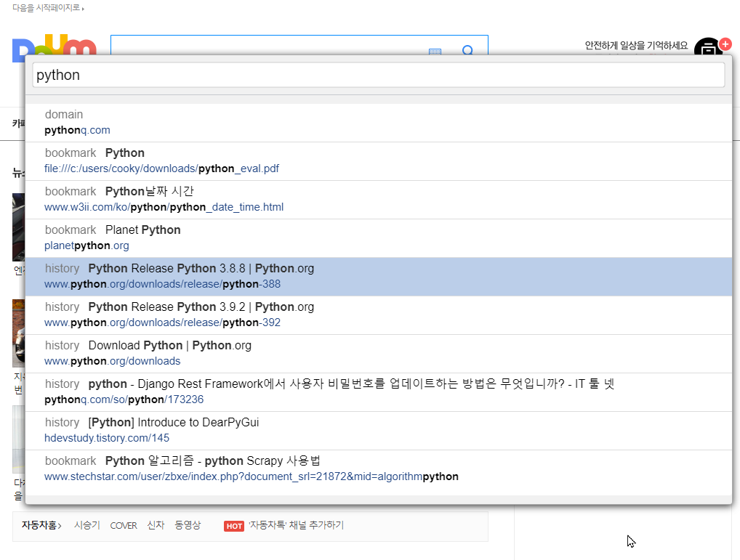The width and height of the screenshot is (740, 560).
Task: Open the on-screen keyboard icon in Daum search
Action: pyautogui.click(x=435, y=51)
